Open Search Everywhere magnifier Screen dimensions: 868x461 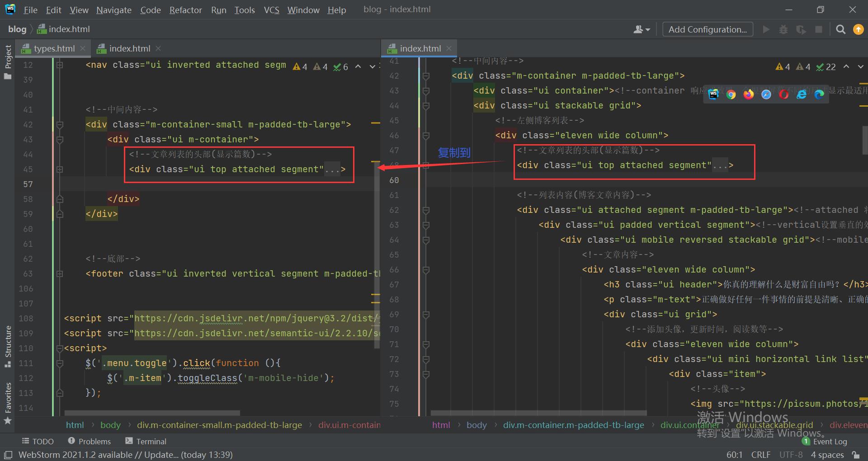[841, 29]
